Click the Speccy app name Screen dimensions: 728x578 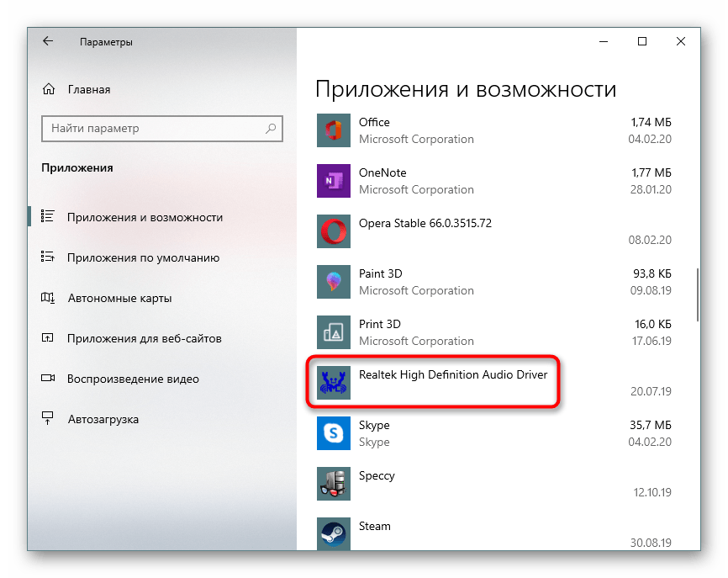[x=377, y=476]
